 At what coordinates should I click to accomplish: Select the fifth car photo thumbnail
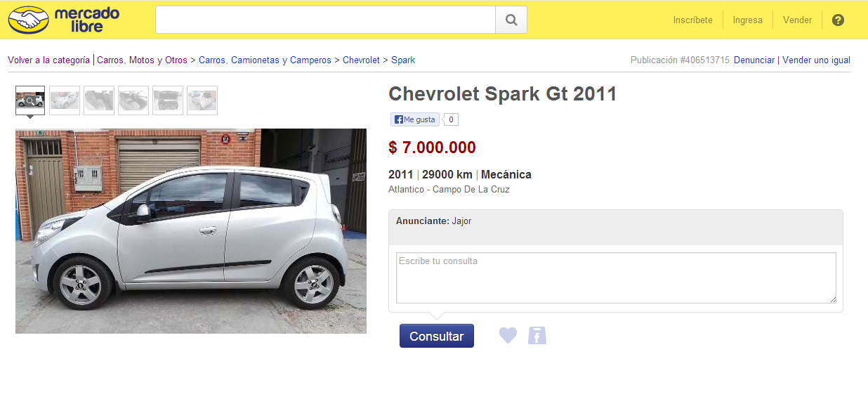point(168,100)
